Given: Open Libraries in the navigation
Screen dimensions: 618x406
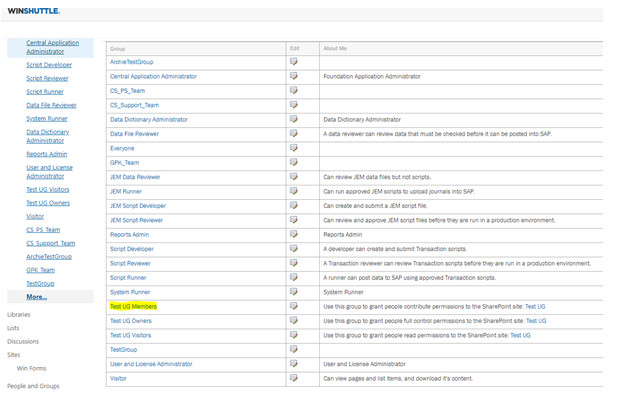Looking at the screenshot, I should tap(19, 314).
